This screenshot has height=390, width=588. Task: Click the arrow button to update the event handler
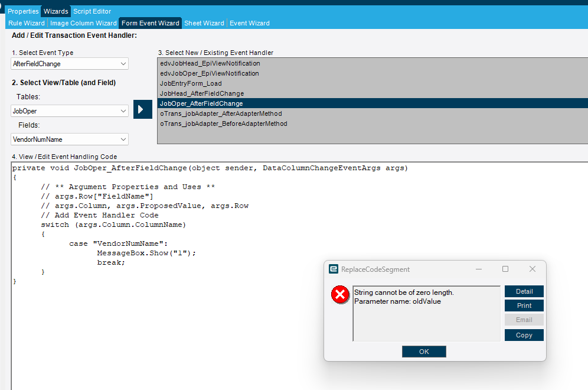pyautogui.click(x=143, y=109)
